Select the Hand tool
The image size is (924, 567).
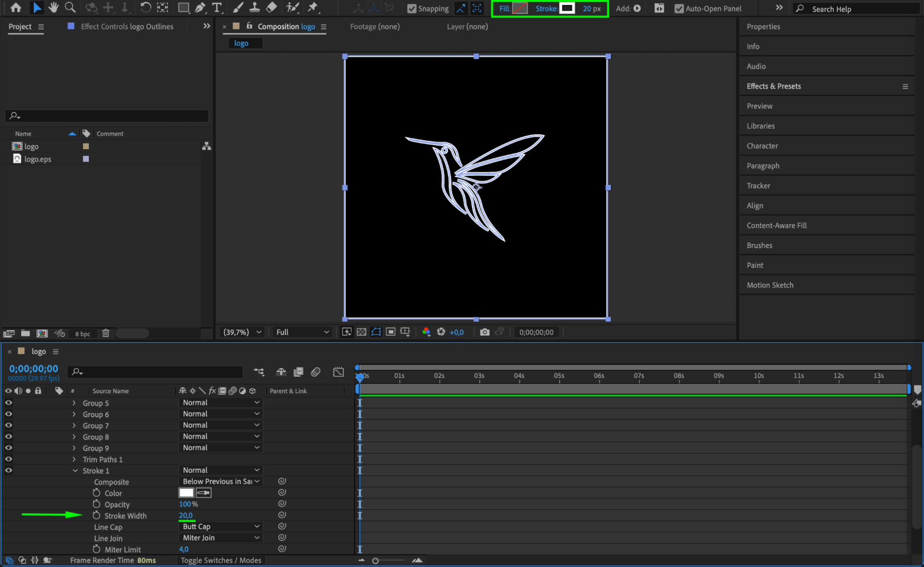tap(54, 8)
